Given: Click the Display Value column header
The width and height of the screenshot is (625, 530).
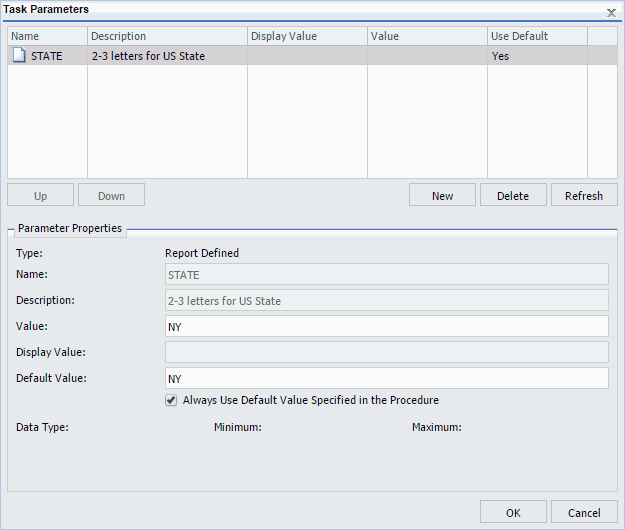Looking at the screenshot, I should 307,36.
